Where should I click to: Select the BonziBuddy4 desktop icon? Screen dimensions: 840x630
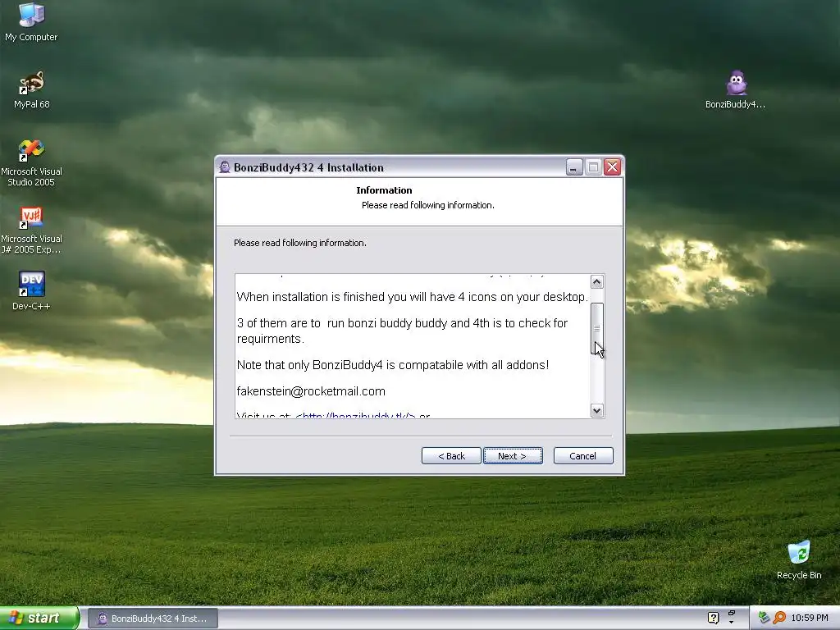[736, 89]
